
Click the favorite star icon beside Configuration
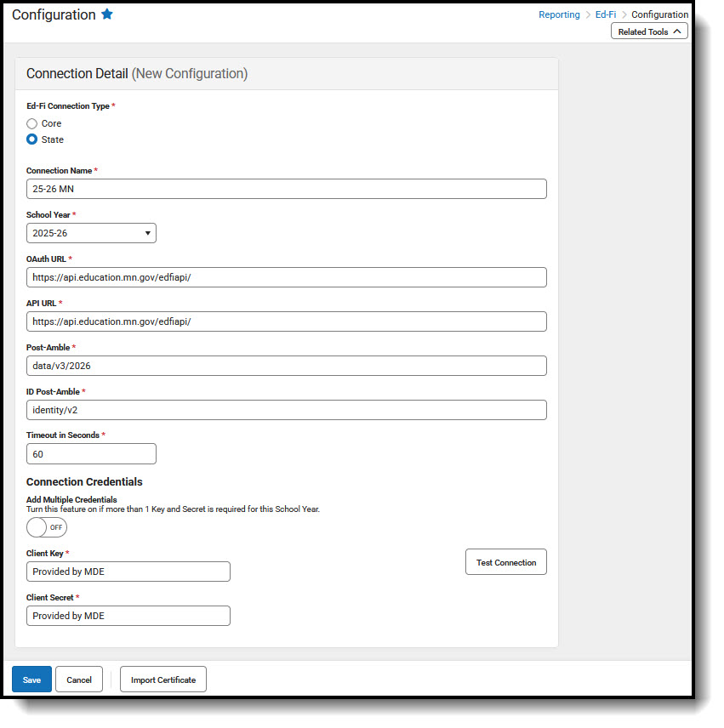pos(107,14)
